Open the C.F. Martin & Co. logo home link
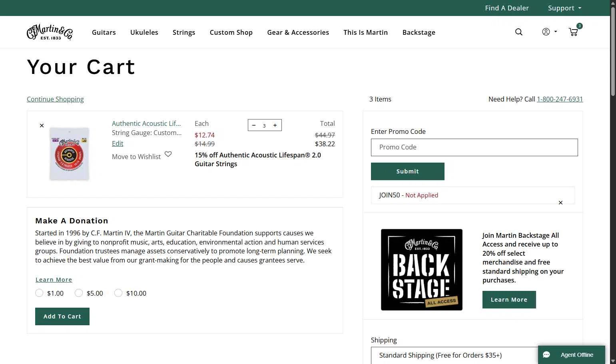The image size is (616, 364). pos(50,32)
